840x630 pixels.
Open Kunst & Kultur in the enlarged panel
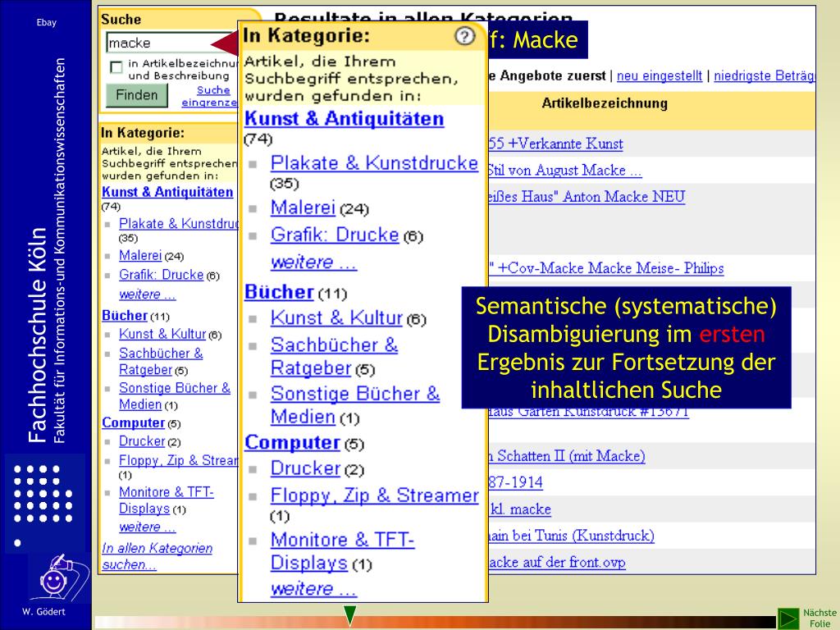[x=336, y=318]
